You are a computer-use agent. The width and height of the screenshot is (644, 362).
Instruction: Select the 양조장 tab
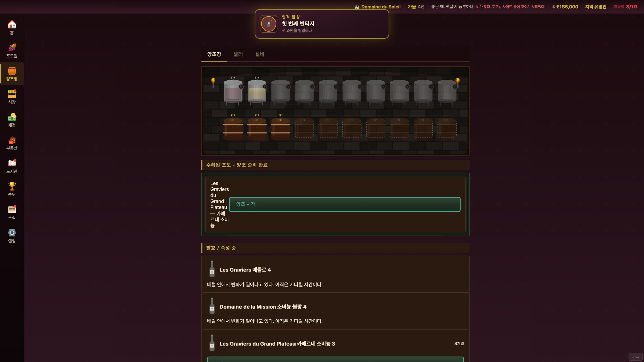click(214, 54)
